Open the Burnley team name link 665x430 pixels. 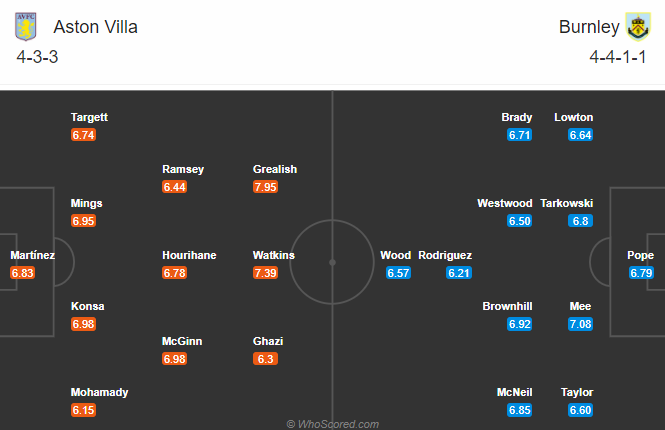tap(589, 27)
